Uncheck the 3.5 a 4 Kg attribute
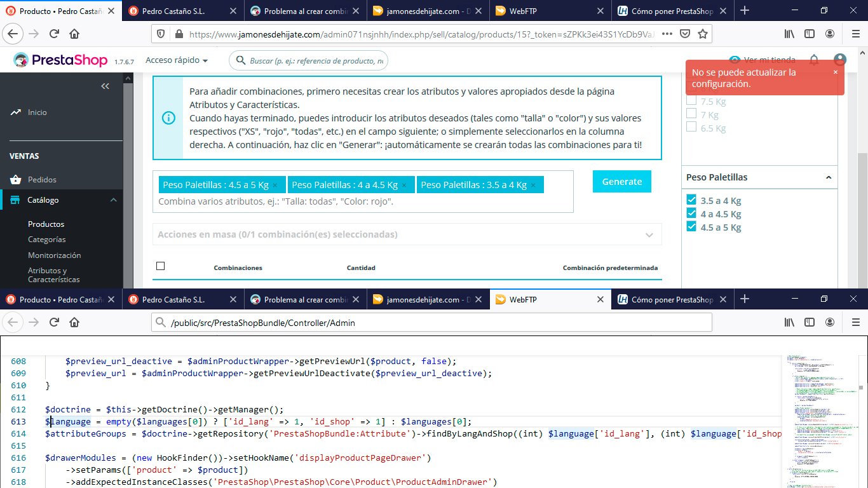 pyautogui.click(x=691, y=200)
